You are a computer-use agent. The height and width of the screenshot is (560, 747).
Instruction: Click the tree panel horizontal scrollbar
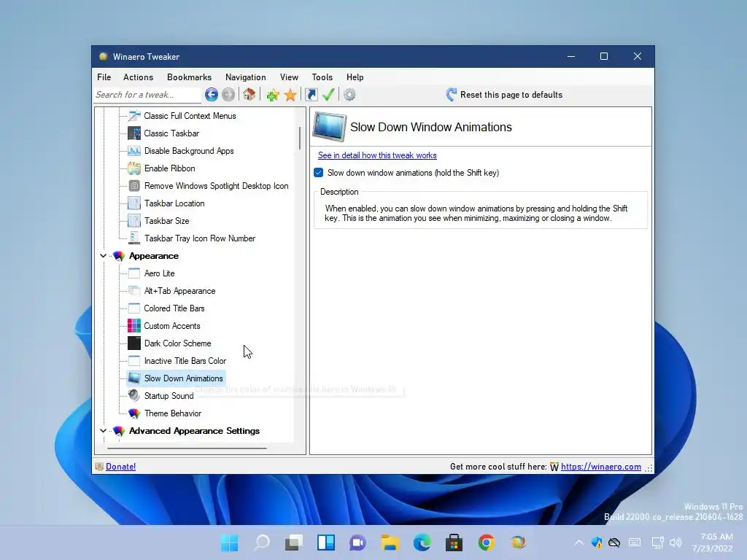click(187, 448)
